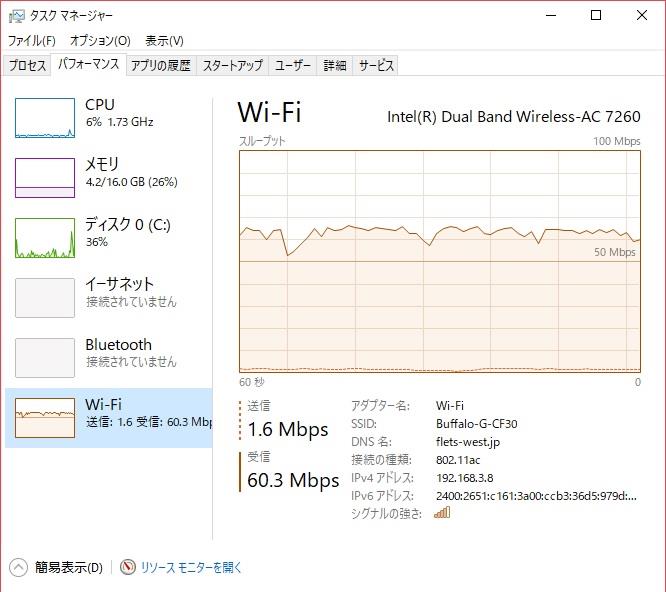666x592 pixels.
Task: Click the signal strength bars icon
Action: click(442, 513)
